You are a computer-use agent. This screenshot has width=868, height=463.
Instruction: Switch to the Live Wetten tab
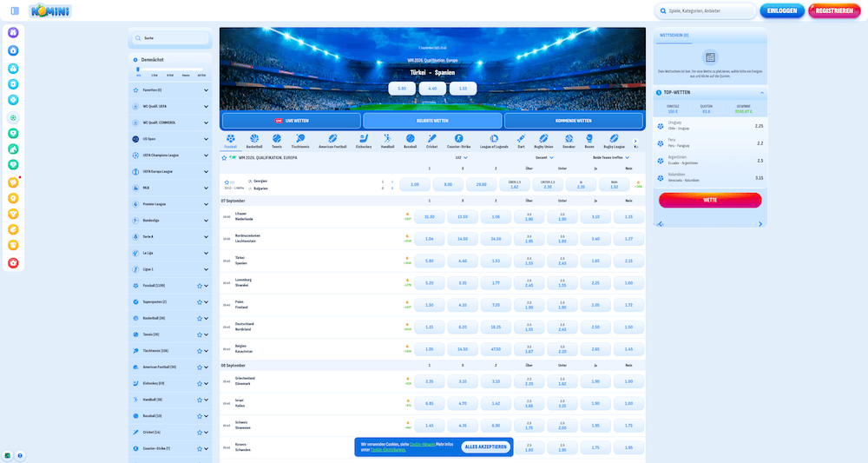pyautogui.click(x=292, y=121)
